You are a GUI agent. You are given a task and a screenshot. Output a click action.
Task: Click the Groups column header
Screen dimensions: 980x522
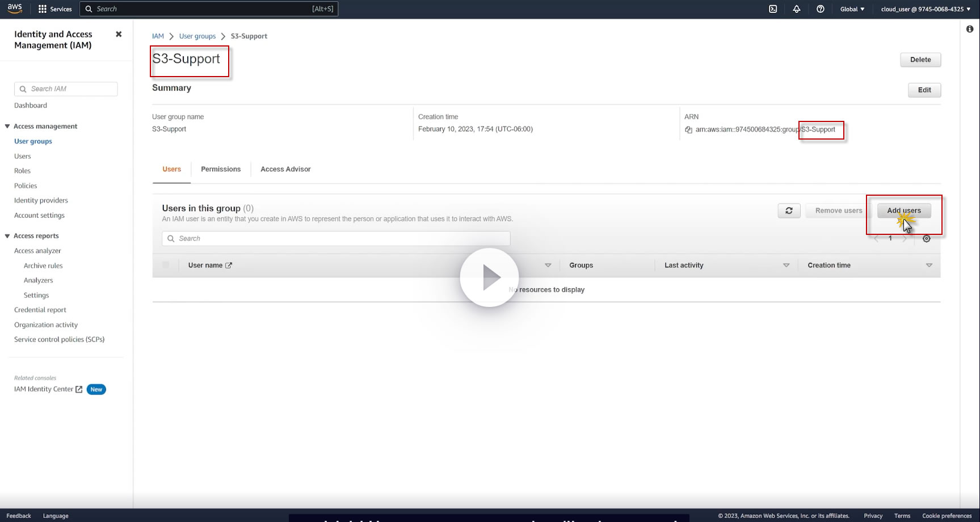[581, 265]
